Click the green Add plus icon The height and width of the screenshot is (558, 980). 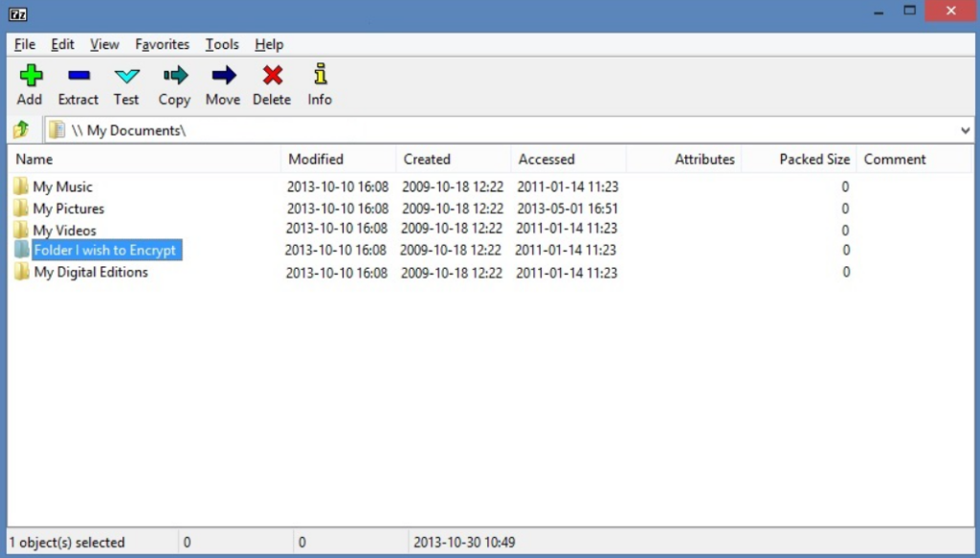[x=31, y=76]
